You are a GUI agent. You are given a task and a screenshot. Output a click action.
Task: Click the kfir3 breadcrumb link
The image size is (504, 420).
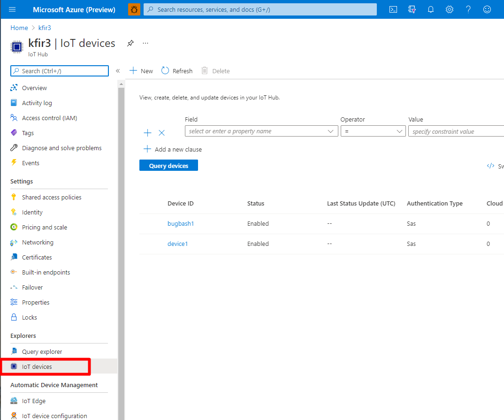(x=45, y=28)
